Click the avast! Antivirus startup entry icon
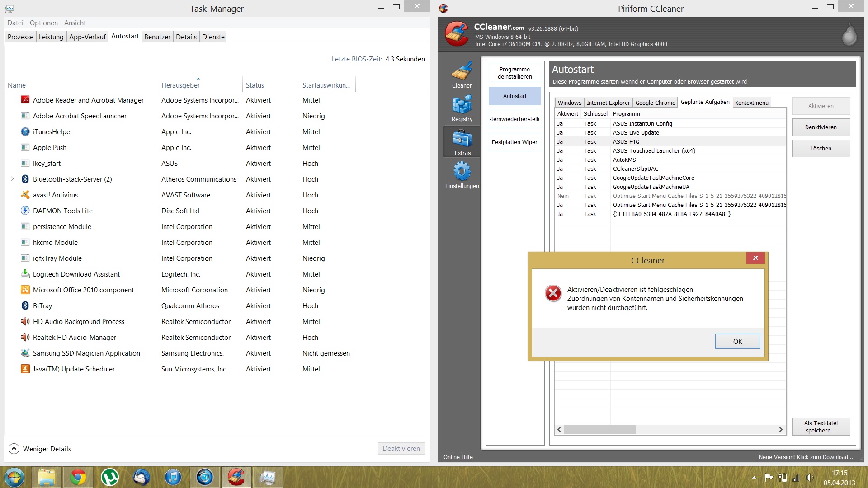This screenshot has height=488, width=868. point(25,195)
